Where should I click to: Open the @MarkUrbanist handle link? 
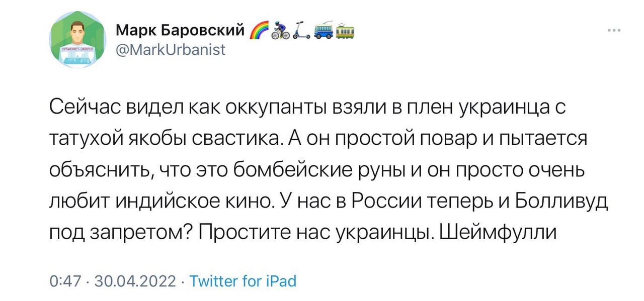tap(171, 50)
